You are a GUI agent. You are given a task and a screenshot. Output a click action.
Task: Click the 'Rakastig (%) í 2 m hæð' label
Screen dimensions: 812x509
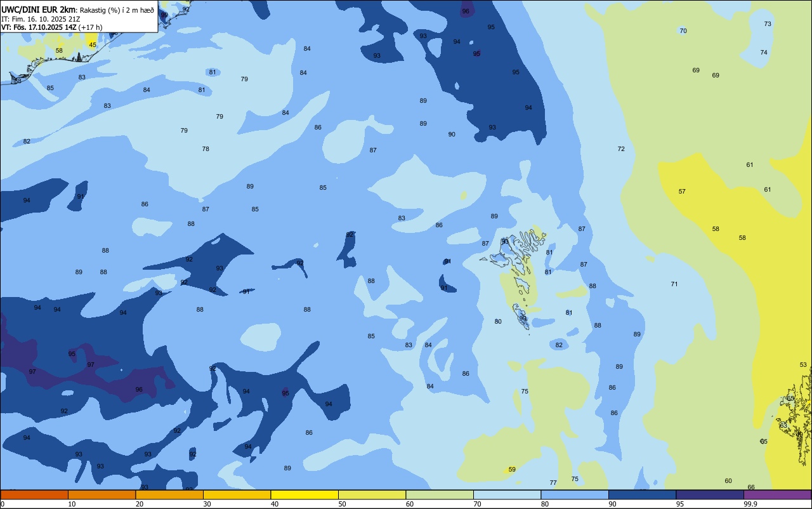[117, 10]
